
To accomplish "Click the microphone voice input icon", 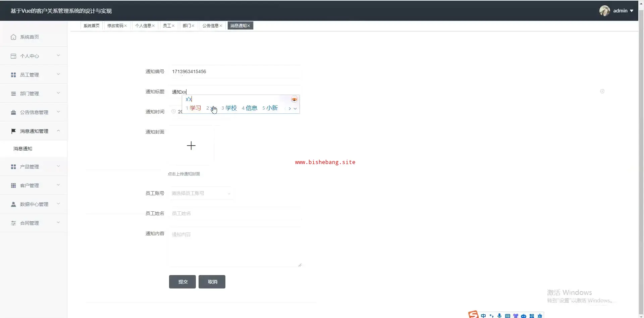I will pos(499,316).
